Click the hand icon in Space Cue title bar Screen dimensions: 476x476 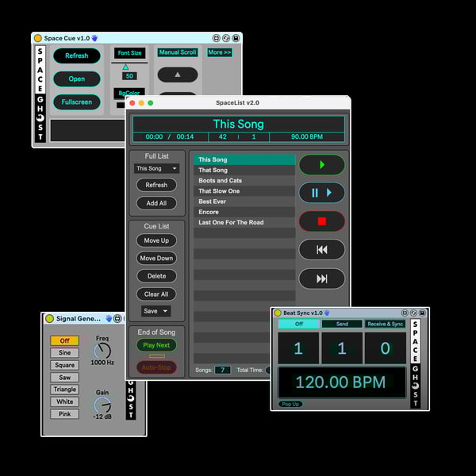pyautogui.click(x=94, y=38)
